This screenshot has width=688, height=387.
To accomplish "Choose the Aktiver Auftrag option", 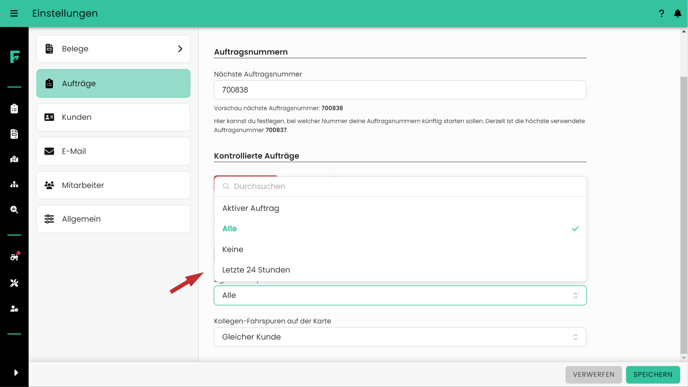I will click(x=400, y=208).
